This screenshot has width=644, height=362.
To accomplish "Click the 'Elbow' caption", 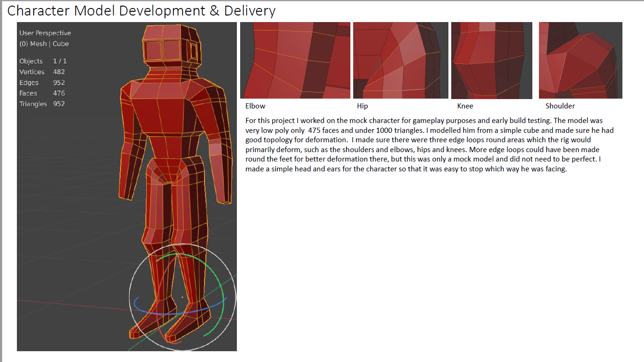I will [x=255, y=106].
